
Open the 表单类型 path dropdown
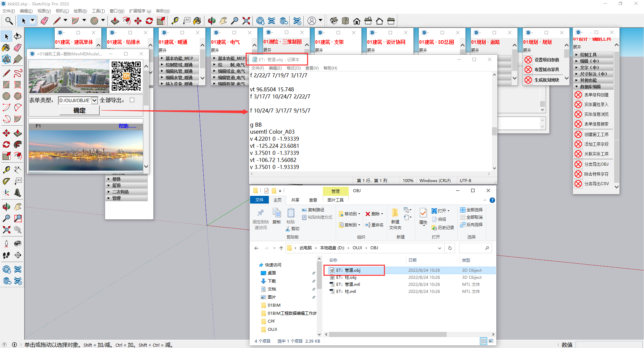tap(94, 100)
